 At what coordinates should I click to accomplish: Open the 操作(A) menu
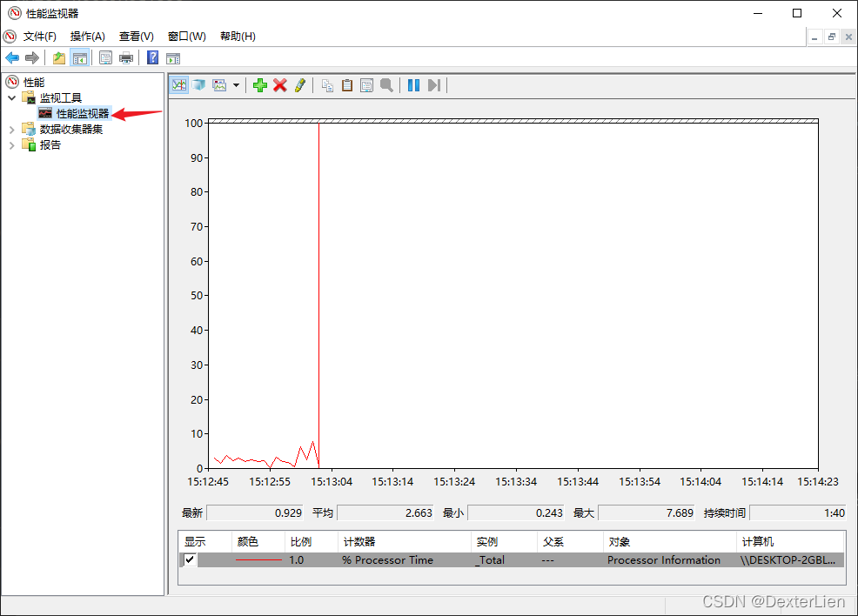point(88,36)
